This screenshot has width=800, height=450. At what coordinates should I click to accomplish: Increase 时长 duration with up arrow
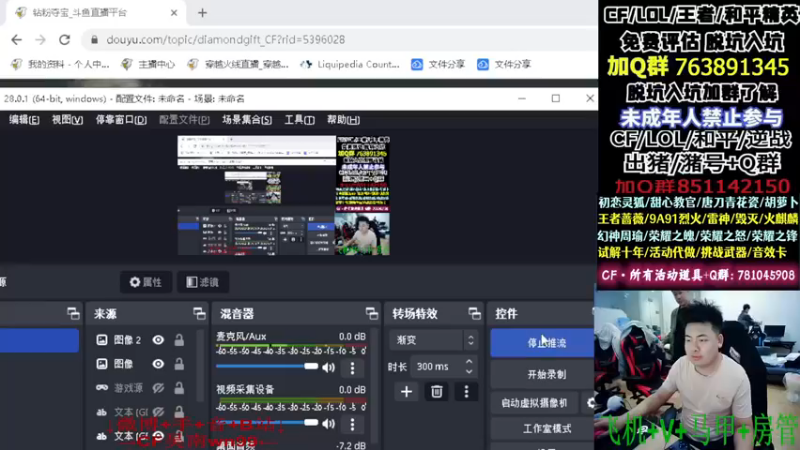469,361
